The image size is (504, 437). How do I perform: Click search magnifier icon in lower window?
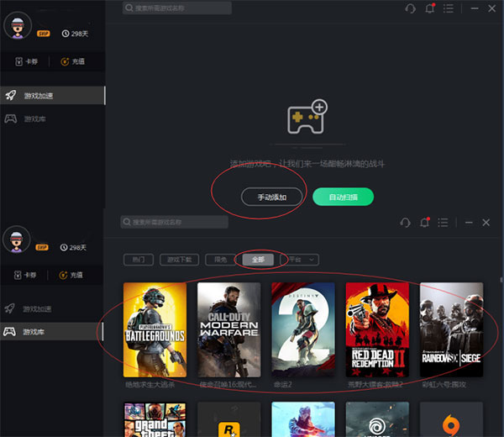tap(127, 222)
